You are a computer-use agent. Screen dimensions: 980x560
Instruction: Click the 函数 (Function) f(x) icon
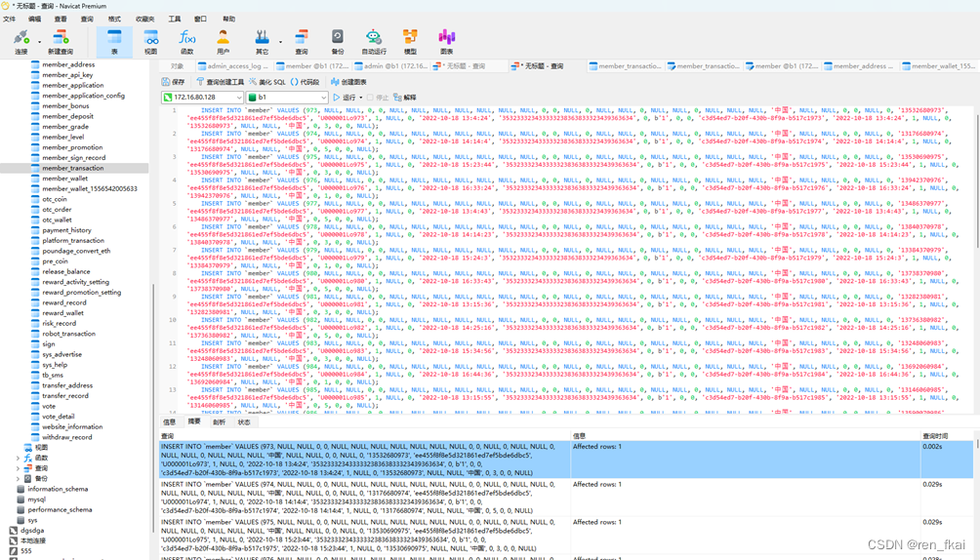186,41
